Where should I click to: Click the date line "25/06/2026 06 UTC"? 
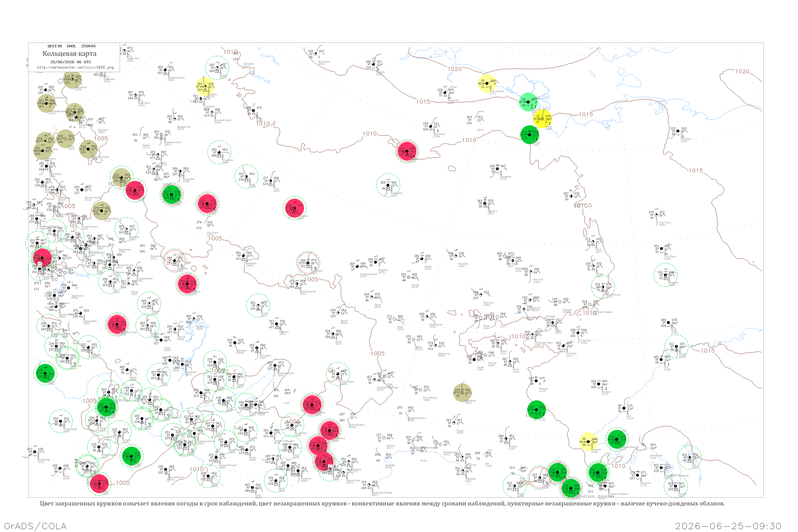[x=70, y=62]
